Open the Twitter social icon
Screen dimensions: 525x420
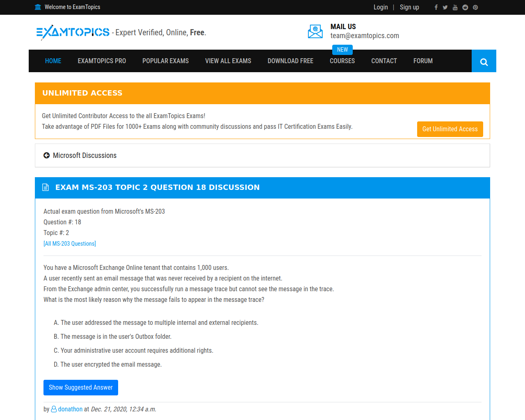pos(445,7)
